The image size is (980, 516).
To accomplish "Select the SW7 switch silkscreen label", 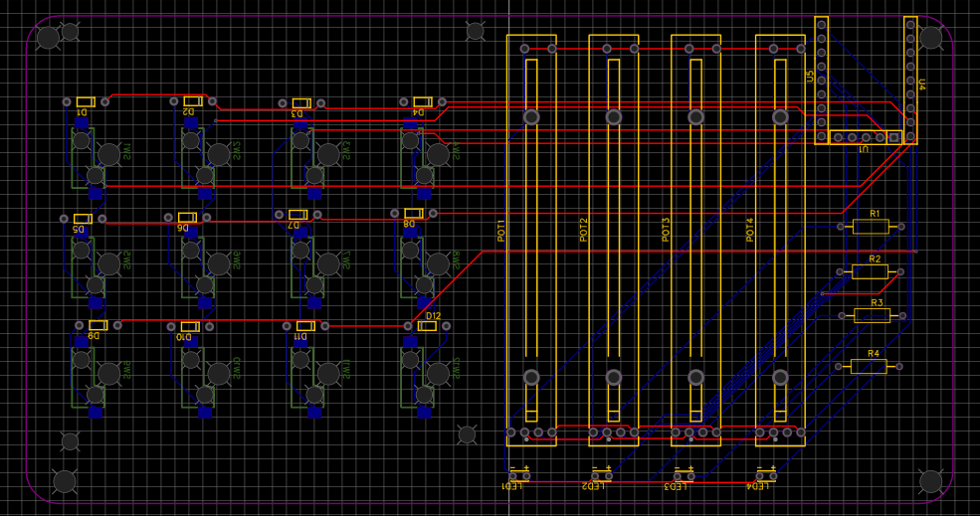I will 346,261.
